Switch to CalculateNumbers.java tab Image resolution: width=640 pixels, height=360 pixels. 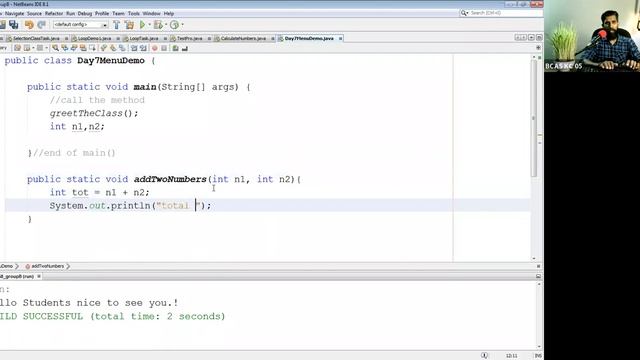[243, 38]
